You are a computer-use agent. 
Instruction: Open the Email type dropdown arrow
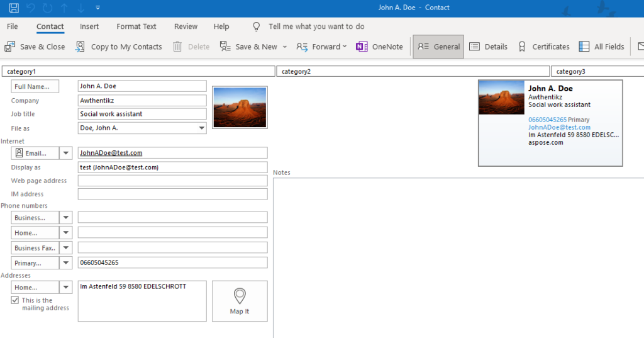point(66,153)
